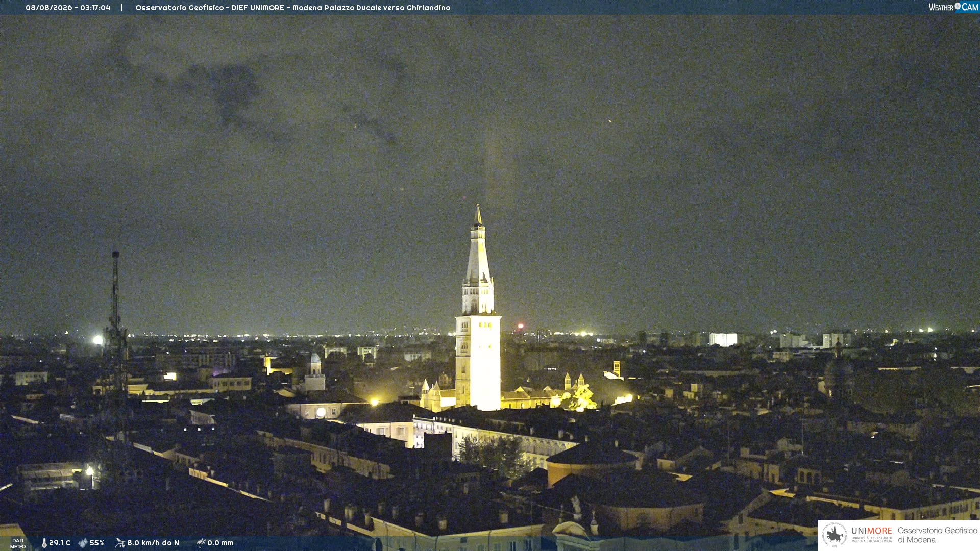
Task: Click the UNIMORE university seal logo
Action: (x=835, y=535)
